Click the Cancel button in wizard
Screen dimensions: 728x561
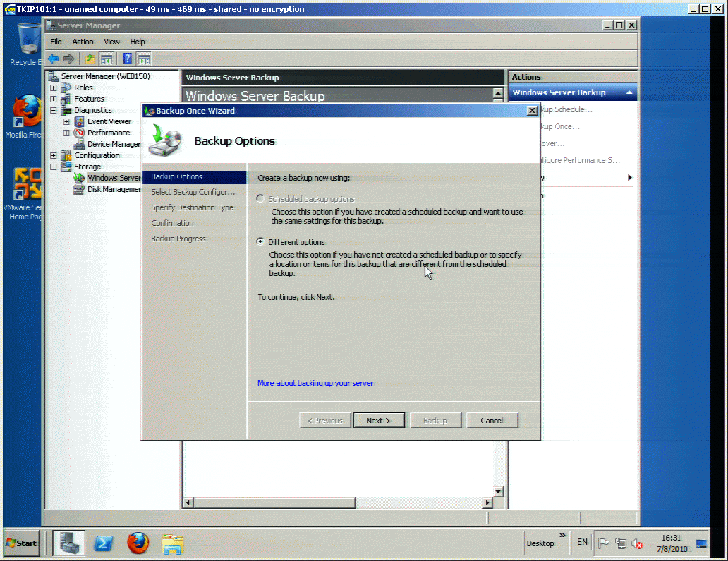pos(492,421)
